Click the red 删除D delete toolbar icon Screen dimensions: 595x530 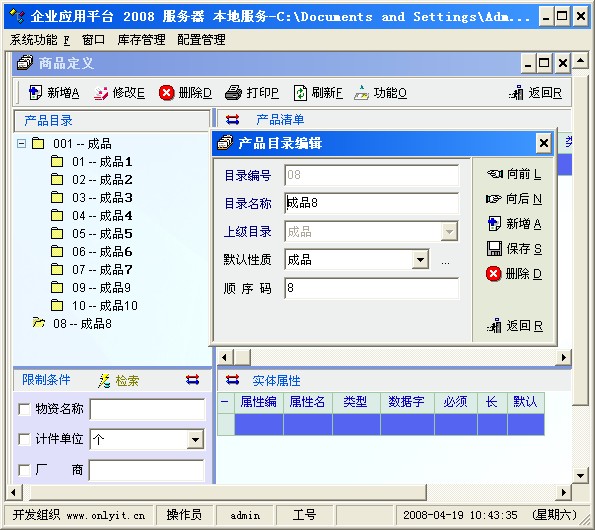[166, 93]
